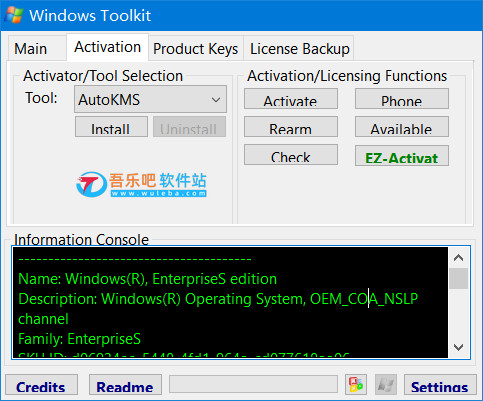Click the Rearm button

pyautogui.click(x=291, y=127)
